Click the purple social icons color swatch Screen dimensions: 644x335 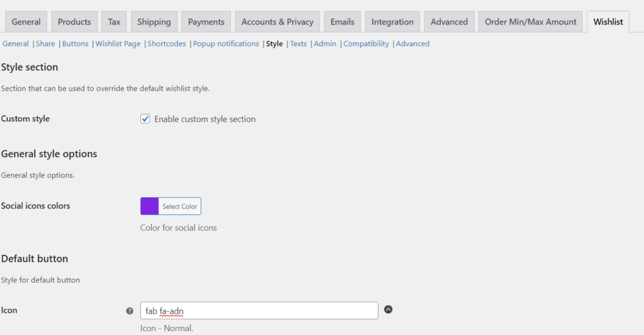(x=150, y=206)
